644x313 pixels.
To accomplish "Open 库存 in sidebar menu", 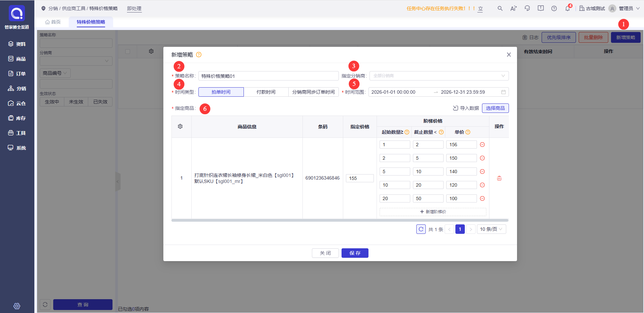I will (17, 118).
